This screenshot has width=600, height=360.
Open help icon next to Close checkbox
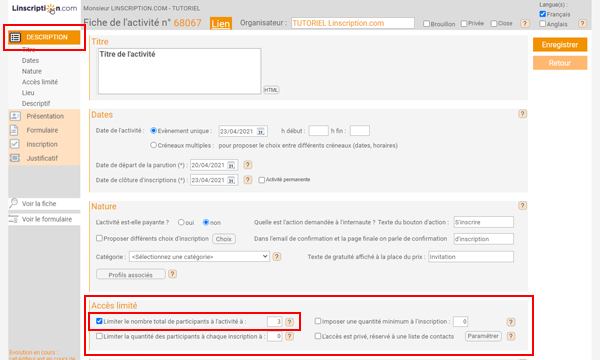point(525,23)
